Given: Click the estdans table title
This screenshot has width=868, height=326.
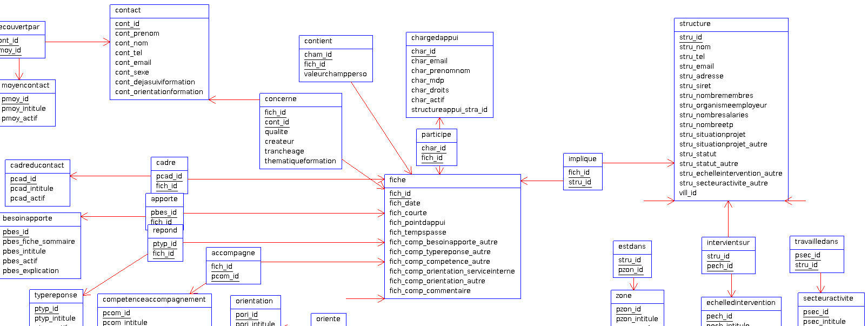Looking at the screenshot, I should (632, 247).
